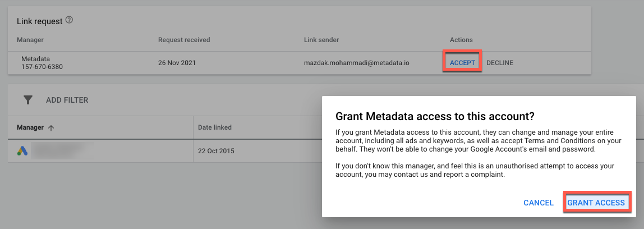The height and width of the screenshot is (229, 644).
Task: Click the Date linked column header
Action: [x=215, y=127]
